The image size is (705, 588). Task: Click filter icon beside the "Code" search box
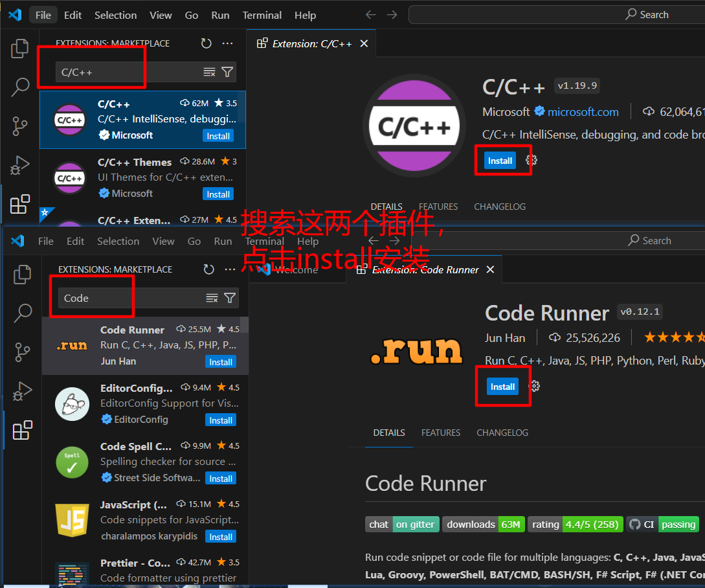(x=229, y=298)
